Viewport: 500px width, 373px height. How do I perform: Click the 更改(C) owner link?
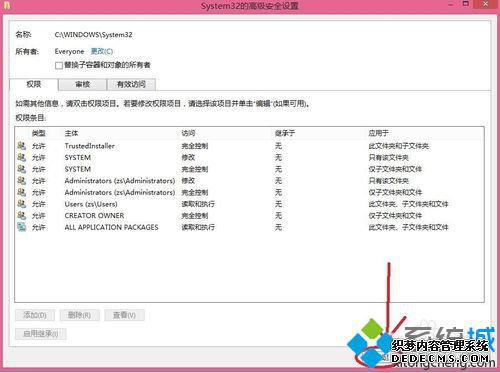pyautogui.click(x=102, y=51)
